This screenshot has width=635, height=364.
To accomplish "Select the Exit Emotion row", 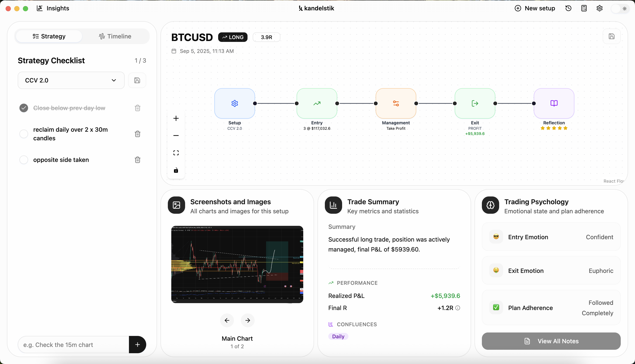I will [x=551, y=271].
